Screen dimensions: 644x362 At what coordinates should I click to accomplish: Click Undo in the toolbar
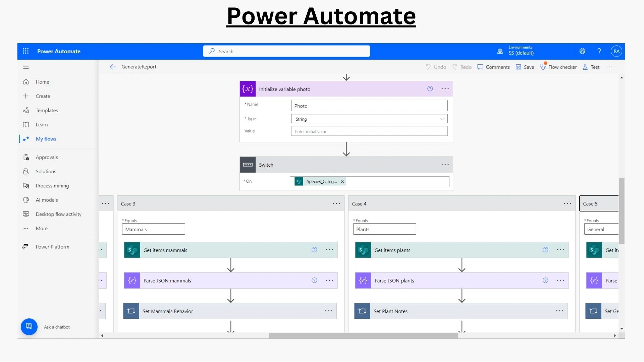coord(436,67)
